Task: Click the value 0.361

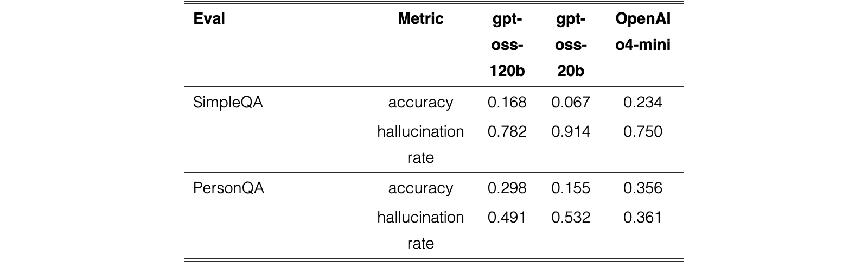Action: [x=643, y=218]
